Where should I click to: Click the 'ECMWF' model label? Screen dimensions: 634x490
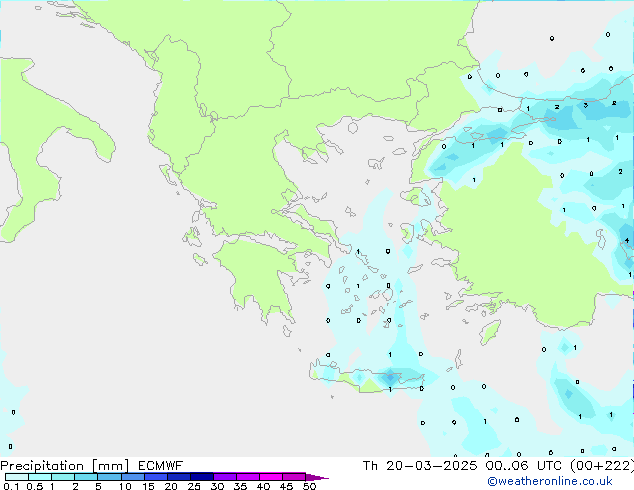[x=161, y=466]
